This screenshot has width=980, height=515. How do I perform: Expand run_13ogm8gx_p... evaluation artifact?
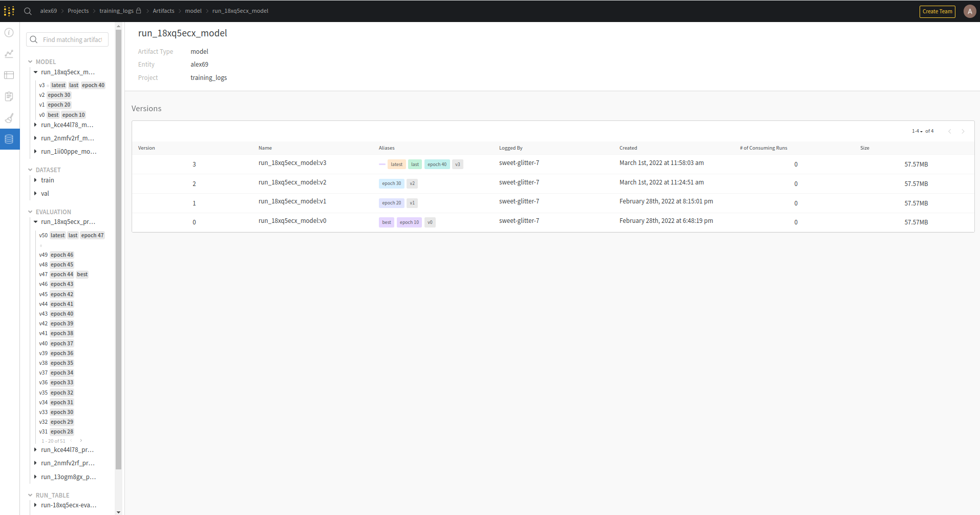tap(35, 477)
